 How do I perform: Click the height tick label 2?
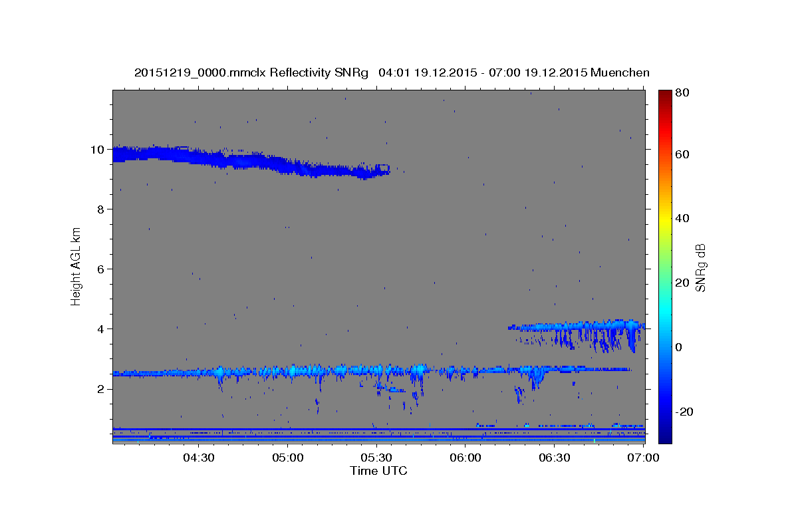[x=101, y=389]
